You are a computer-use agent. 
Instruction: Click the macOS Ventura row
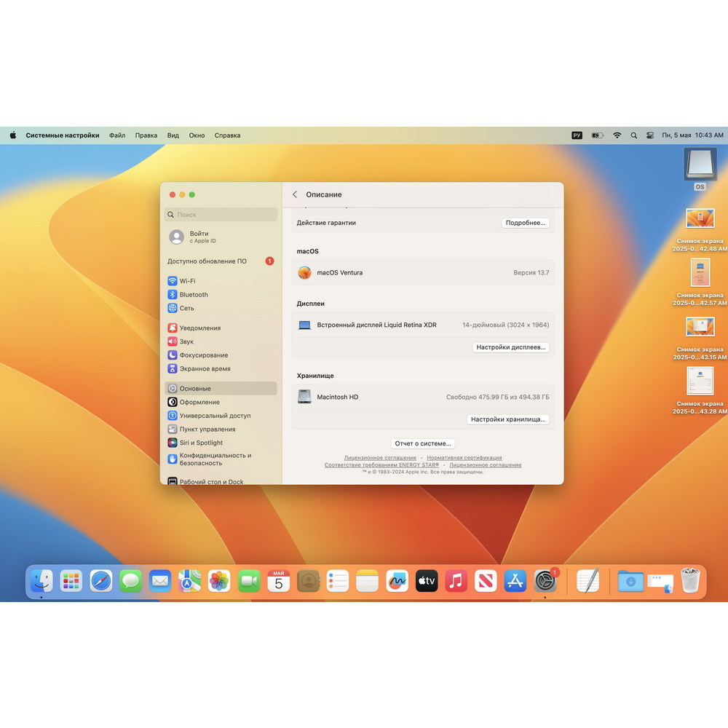pyautogui.click(x=423, y=272)
